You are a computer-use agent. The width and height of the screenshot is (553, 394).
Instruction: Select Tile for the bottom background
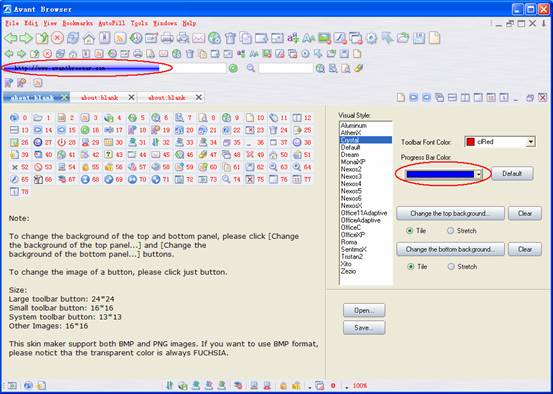click(x=410, y=267)
